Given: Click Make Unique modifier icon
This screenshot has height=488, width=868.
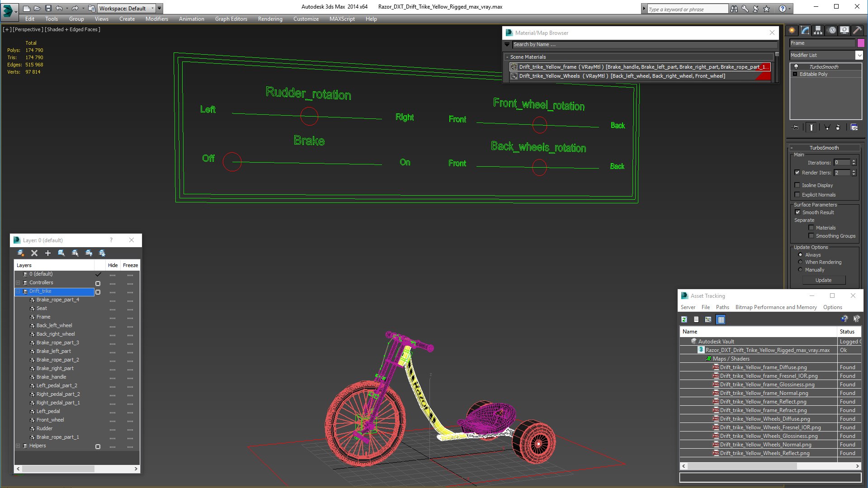Looking at the screenshot, I should pyautogui.click(x=827, y=127).
